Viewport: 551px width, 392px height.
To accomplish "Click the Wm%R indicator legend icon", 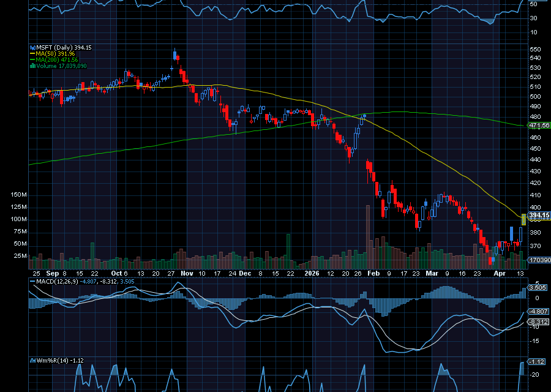I will (x=33, y=360).
